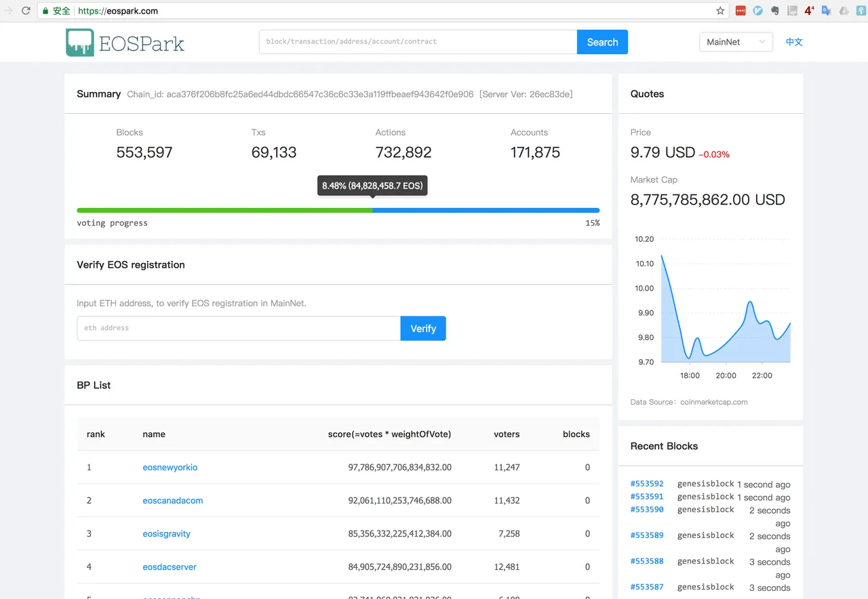Open the Evernote elephant extension

tap(775, 11)
